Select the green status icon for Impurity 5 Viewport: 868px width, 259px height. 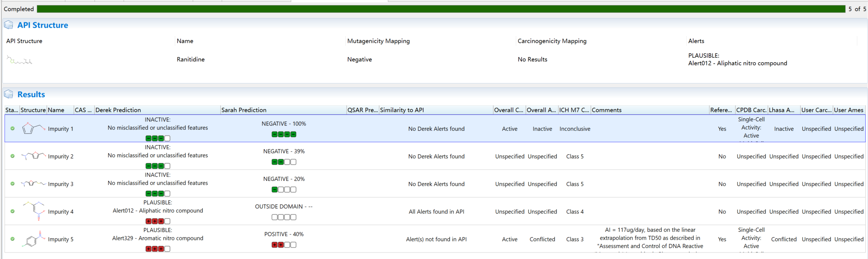click(13, 239)
